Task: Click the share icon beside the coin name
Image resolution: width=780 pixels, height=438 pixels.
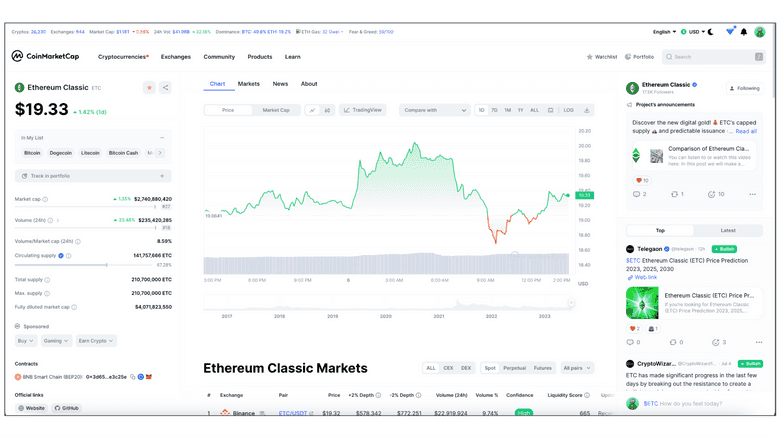Action: click(165, 88)
